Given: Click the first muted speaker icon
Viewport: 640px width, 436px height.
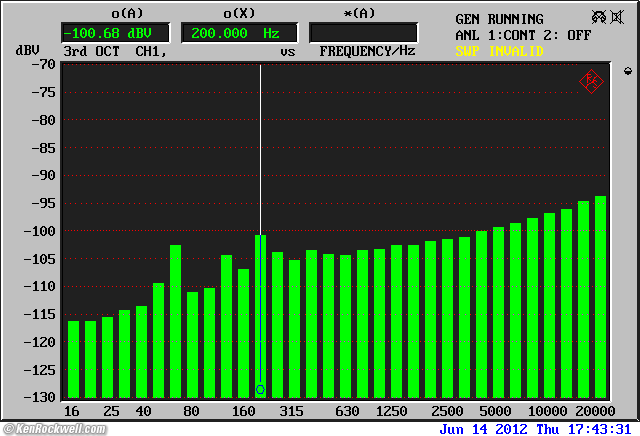Looking at the screenshot, I should pos(597,18).
